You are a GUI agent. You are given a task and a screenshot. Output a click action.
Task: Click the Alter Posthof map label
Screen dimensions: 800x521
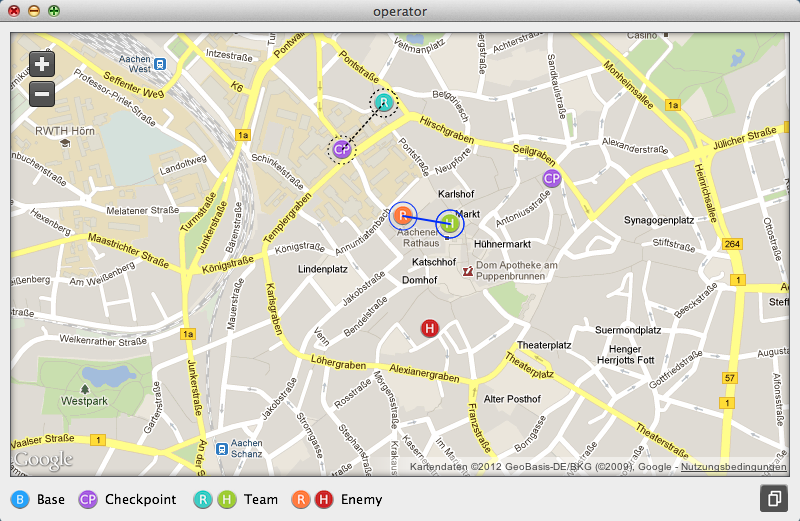click(512, 399)
